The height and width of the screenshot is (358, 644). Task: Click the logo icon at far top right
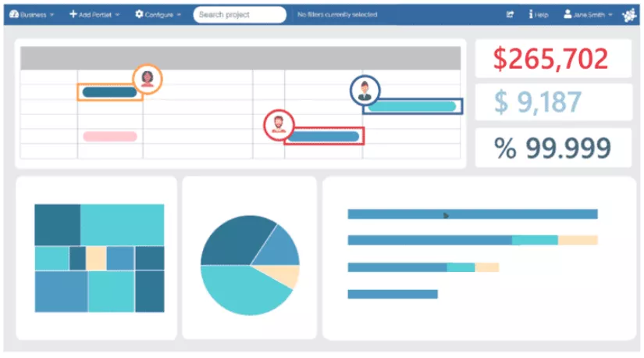(629, 15)
